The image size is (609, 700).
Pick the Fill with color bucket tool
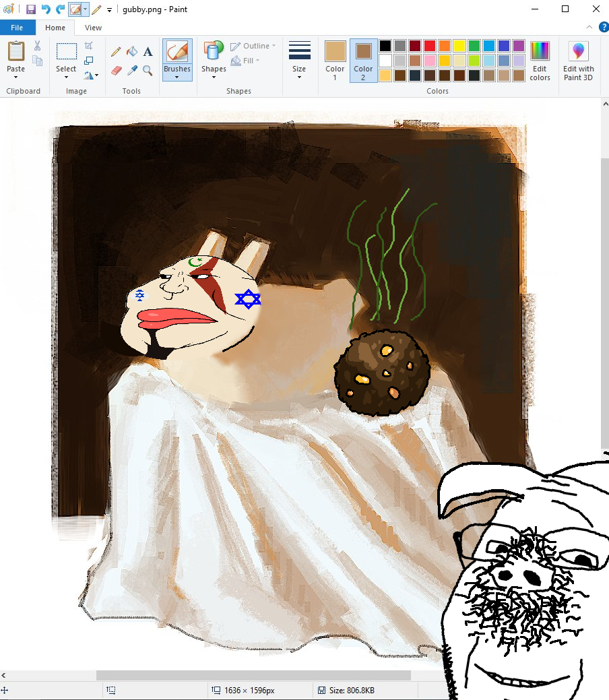(x=132, y=52)
